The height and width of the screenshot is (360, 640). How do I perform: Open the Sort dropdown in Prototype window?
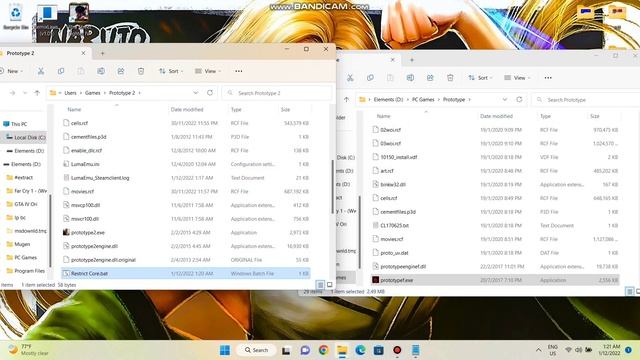[480, 78]
